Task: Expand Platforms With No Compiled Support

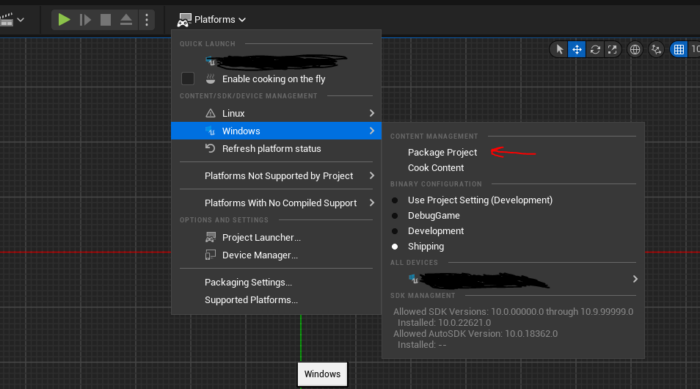Action: click(276, 203)
